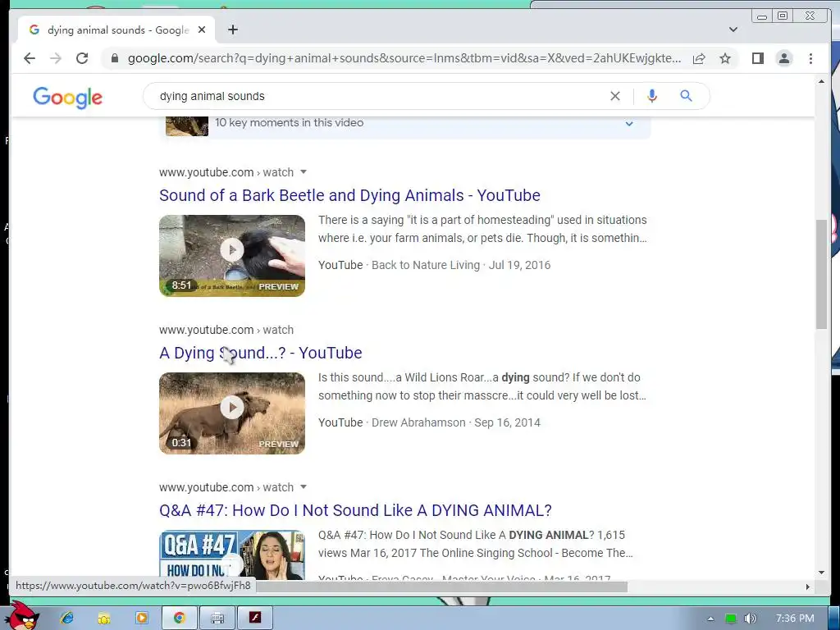Share this page using the share icon
The image size is (840, 630).
[x=699, y=58]
